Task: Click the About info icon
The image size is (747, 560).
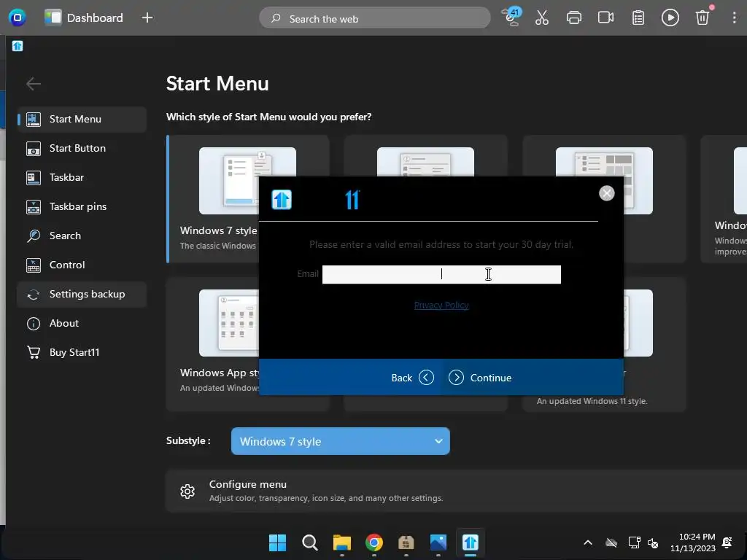Action: pos(34,323)
